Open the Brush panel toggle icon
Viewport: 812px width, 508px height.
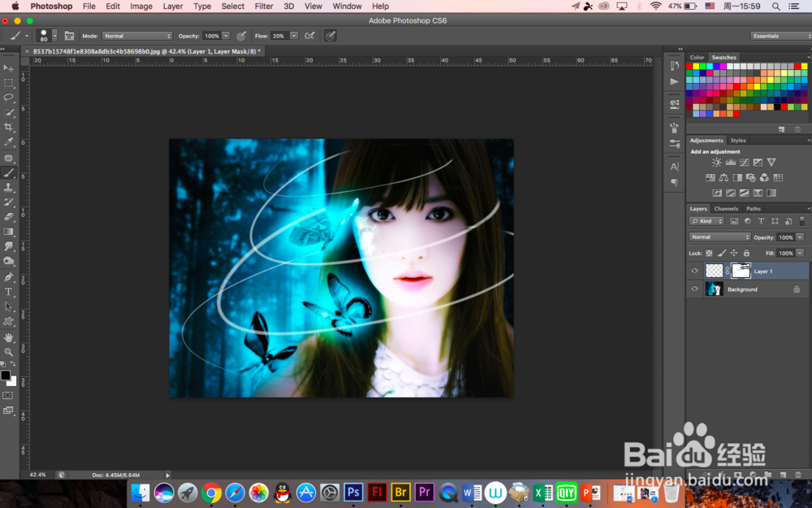(x=69, y=36)
